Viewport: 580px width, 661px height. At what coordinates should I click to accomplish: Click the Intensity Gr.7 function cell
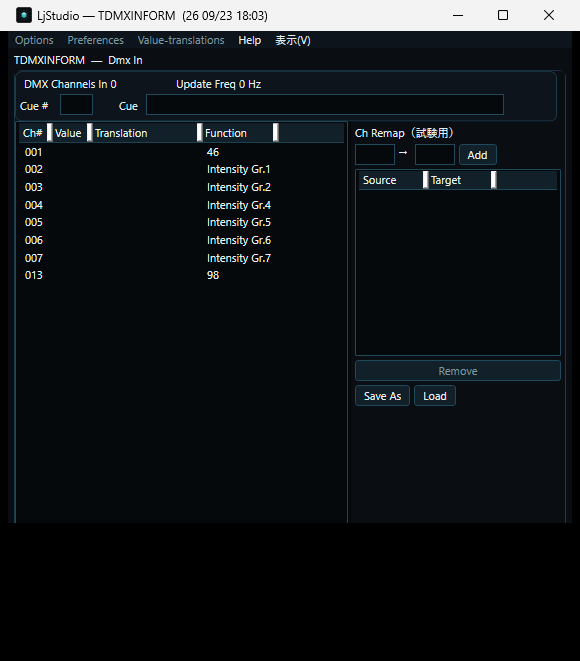point(239,258)
